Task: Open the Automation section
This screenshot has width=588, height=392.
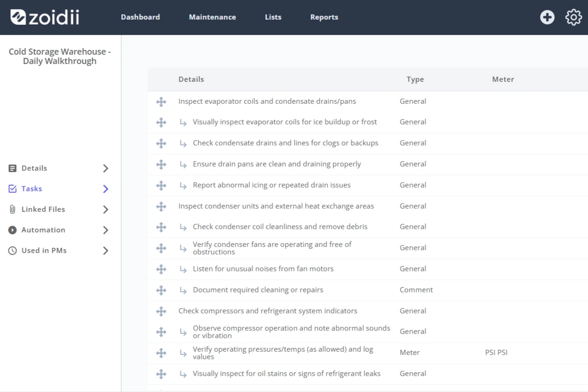Action: coord(43,230)
